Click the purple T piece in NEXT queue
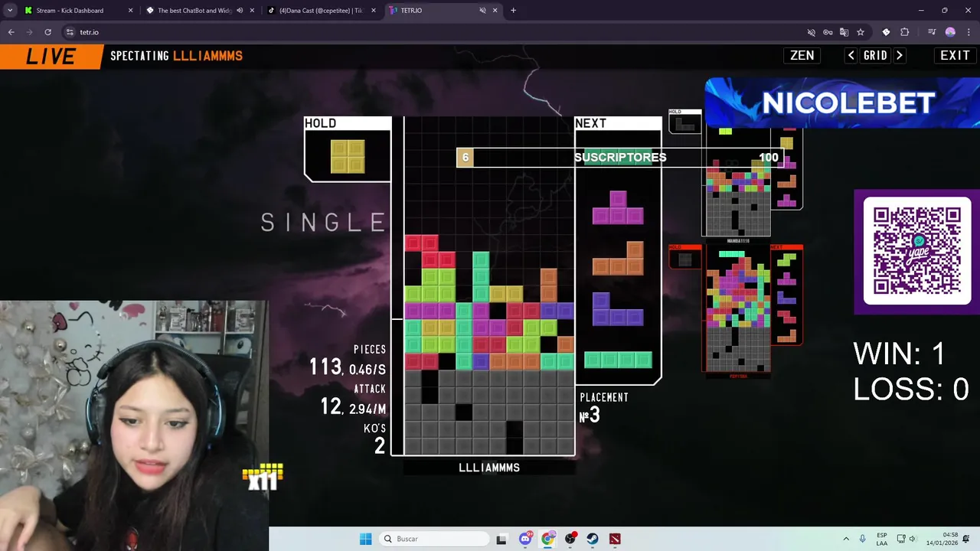Viewport: 980px width, 551px height. pyautogui.click(x=618, y=207)
